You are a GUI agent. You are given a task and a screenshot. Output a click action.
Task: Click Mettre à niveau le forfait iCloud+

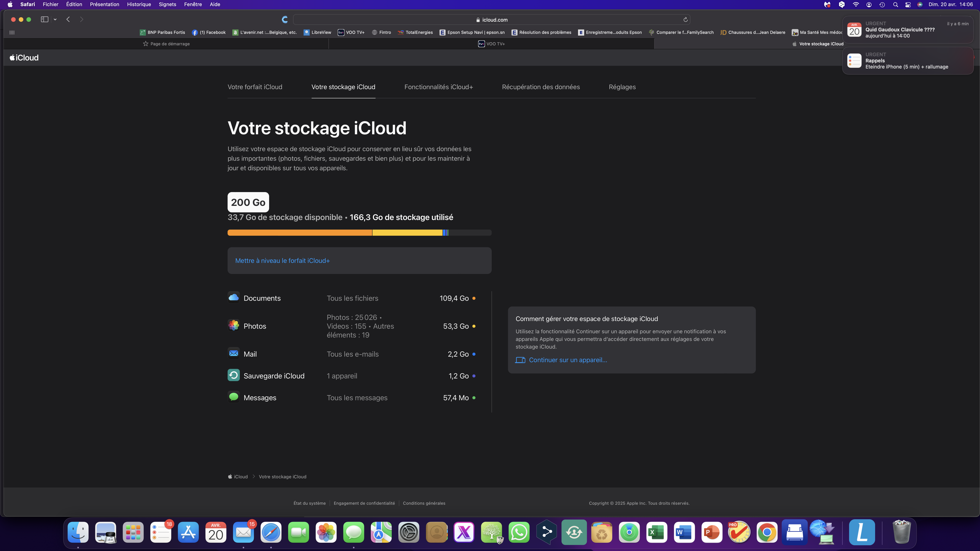point(282,260)
